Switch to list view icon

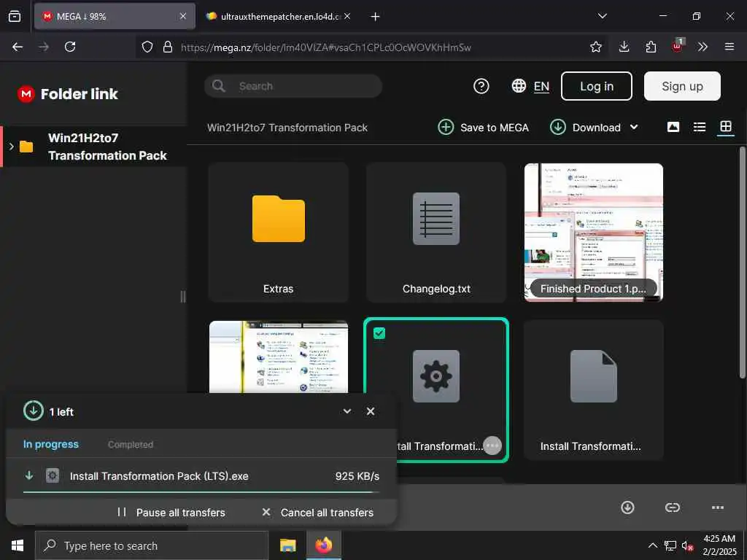(700, 127)
